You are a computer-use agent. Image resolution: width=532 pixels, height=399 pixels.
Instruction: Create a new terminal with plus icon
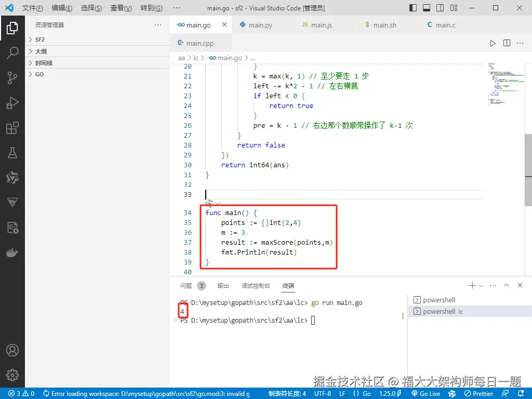point(472,285)
